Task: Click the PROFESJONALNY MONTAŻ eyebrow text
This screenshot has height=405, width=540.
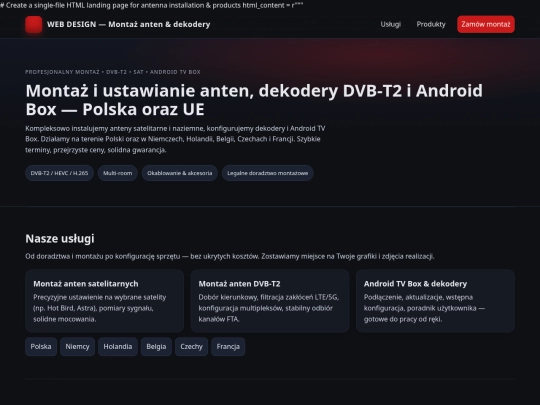Action: (113, 72)
